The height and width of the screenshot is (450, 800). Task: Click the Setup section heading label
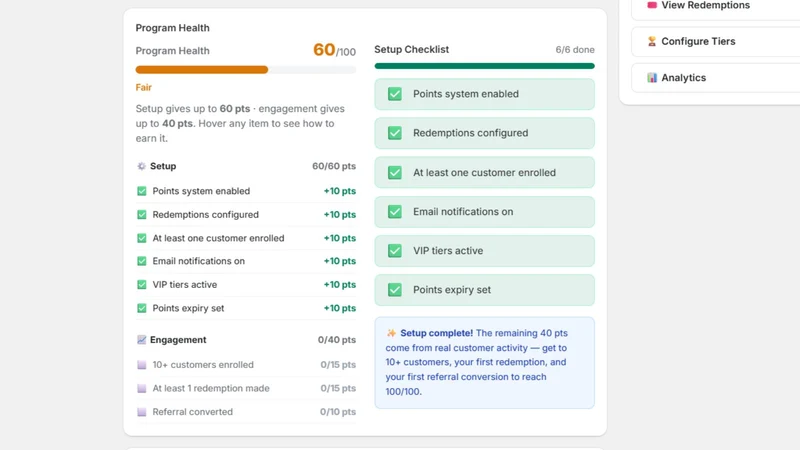pos(163,166)
